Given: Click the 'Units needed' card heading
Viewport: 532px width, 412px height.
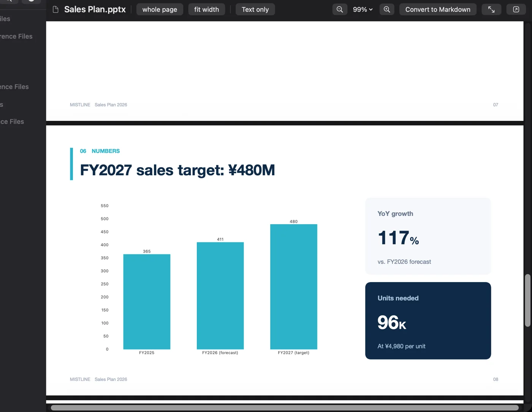Looking at the screenshot, I should [x=398, y=298].
